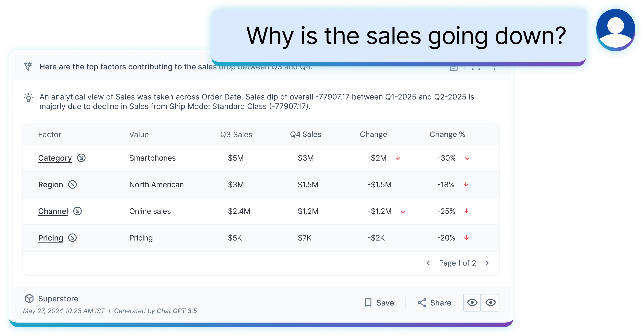Click the Factor column header
This screenshot has width=644, height=336.
pyautogui.click(x=50, y=134)
